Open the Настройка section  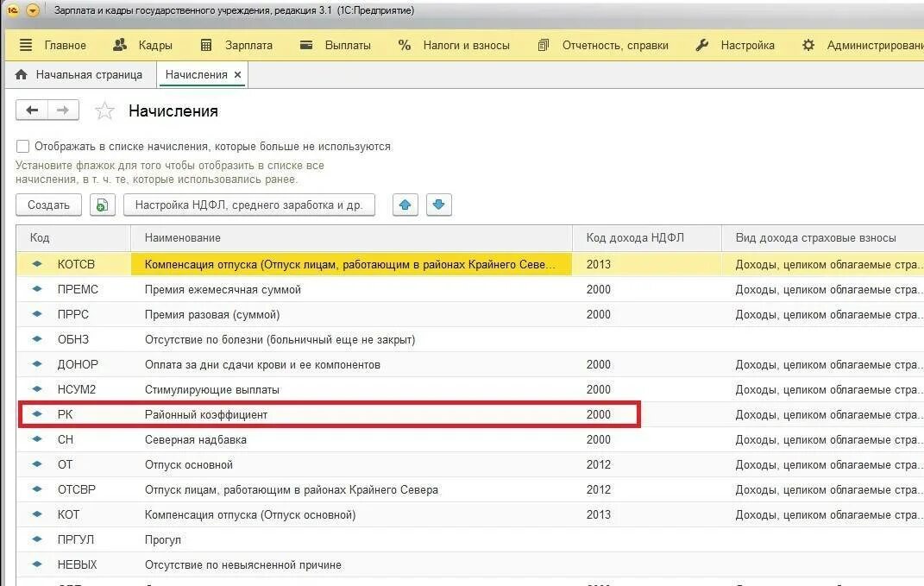[747, 46]
